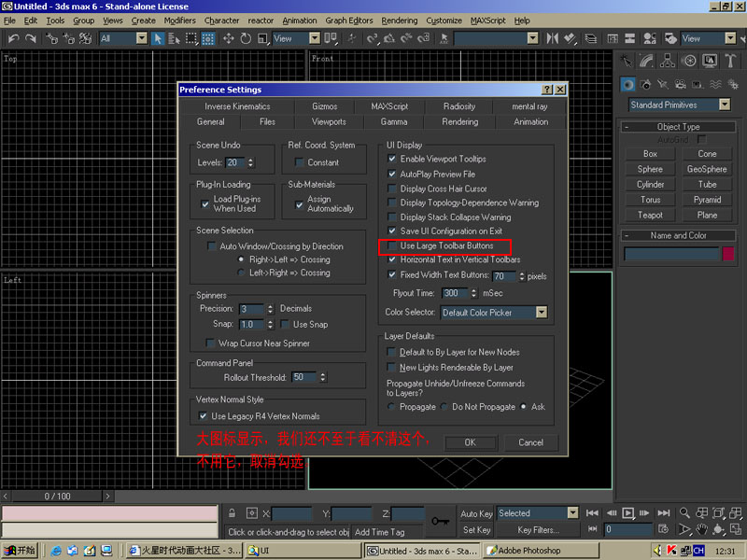This screenshot has height=560, width=747.
Task: Toggle Save UI Configuration on Exit
Action: (x=392, y=231)
